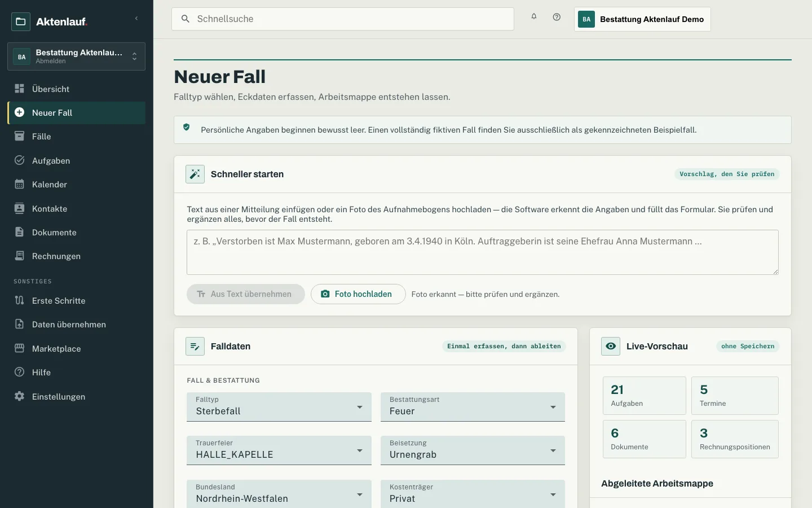The height and width of the screenshot is (508, 812).
Task: Open the Trauerfeier HALLE_KAPELLE dropdown
Action: click(x=279, y=450)
